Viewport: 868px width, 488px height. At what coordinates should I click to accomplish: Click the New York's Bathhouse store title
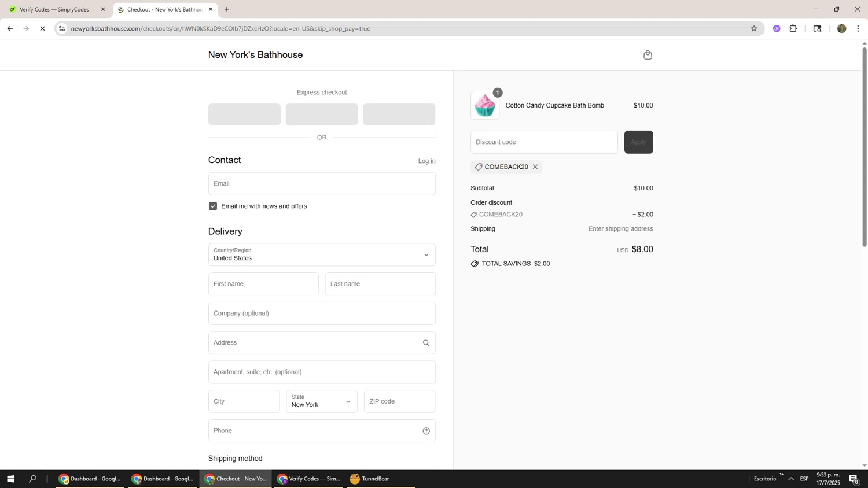tap(255, 55)
